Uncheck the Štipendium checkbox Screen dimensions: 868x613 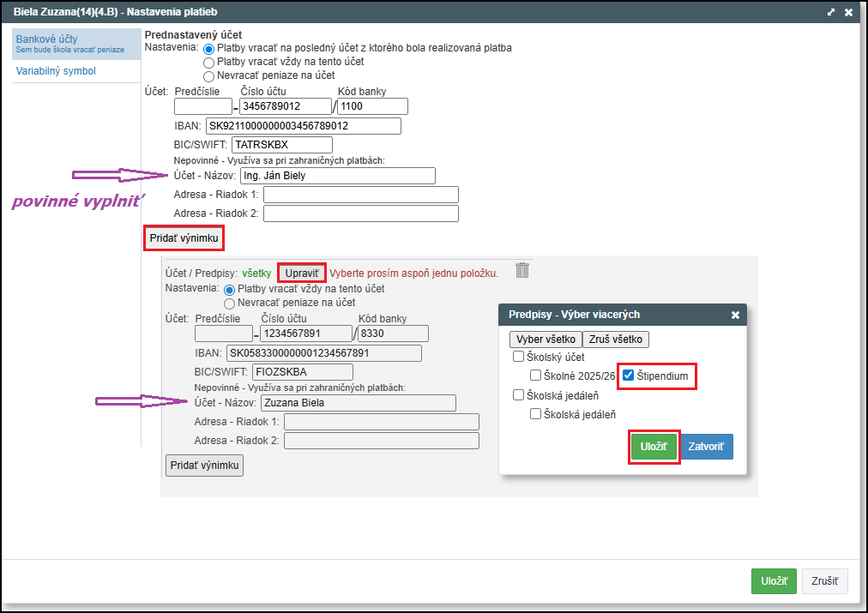[x=629, y=376]
